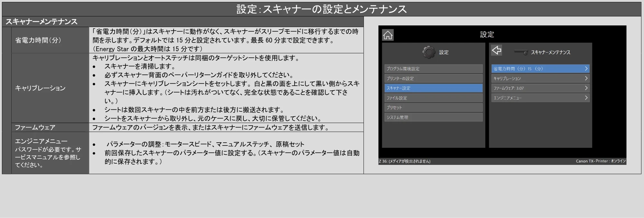Open プリンターの設定 menu item
Screen dimensions: 644x218
(433, 78)
